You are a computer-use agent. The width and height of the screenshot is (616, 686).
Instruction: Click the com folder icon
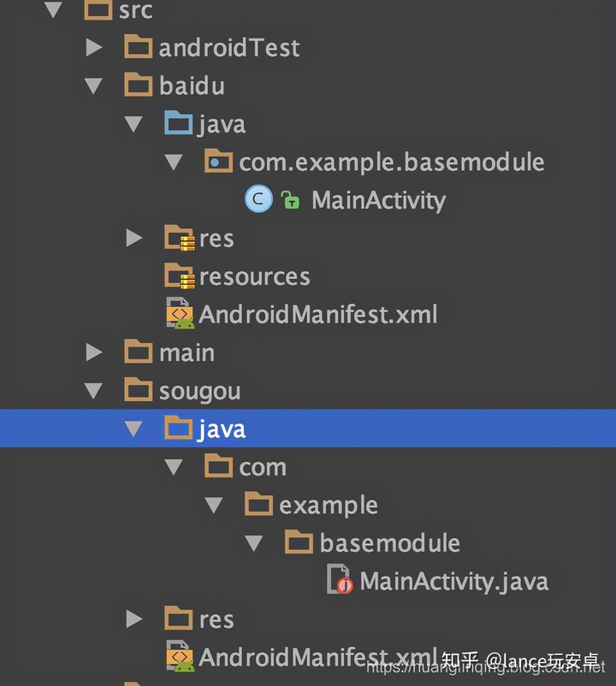[x=219, y=465]
